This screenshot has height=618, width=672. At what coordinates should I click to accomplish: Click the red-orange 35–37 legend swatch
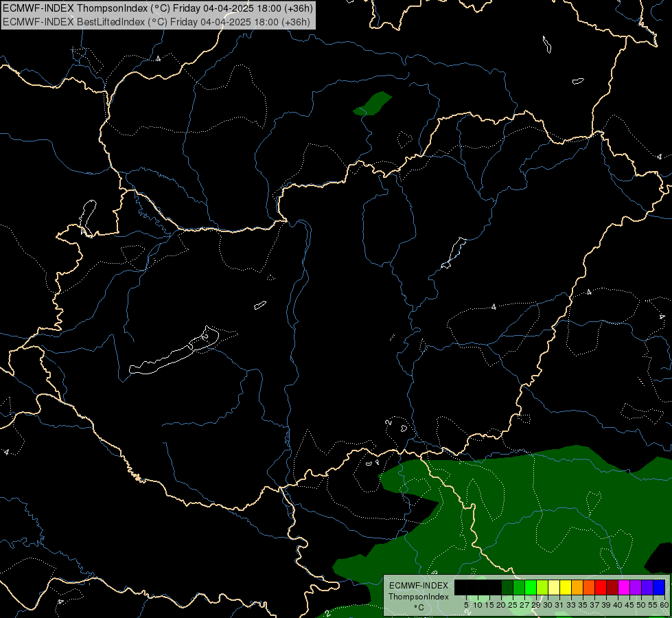point(589,587)
